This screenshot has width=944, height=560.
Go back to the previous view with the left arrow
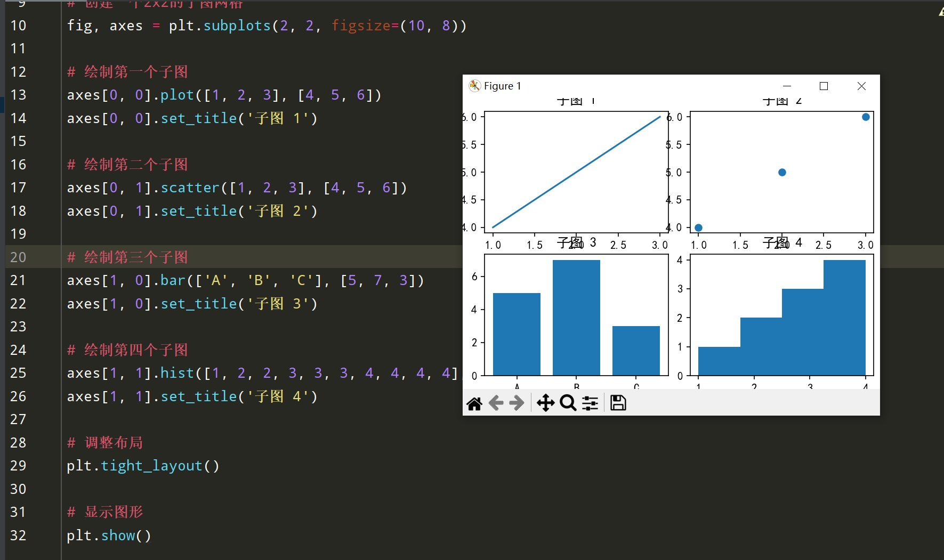tap(496, 403)
